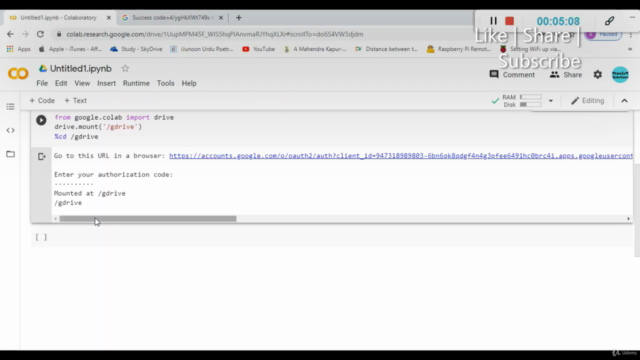Open the View menu
The width and height of the screenshot is (640, 360).
pyautogui.click(x=82, y=83)
